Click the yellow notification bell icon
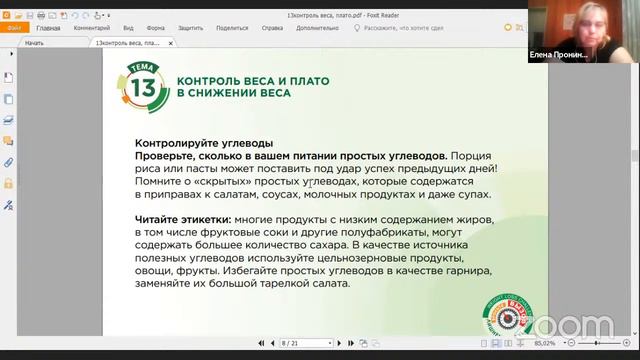640x360 pixels. [508, 27]
